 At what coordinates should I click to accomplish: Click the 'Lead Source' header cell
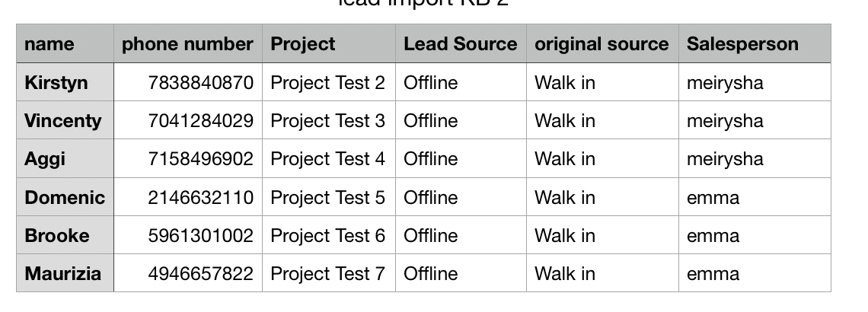tap(460, 44)
